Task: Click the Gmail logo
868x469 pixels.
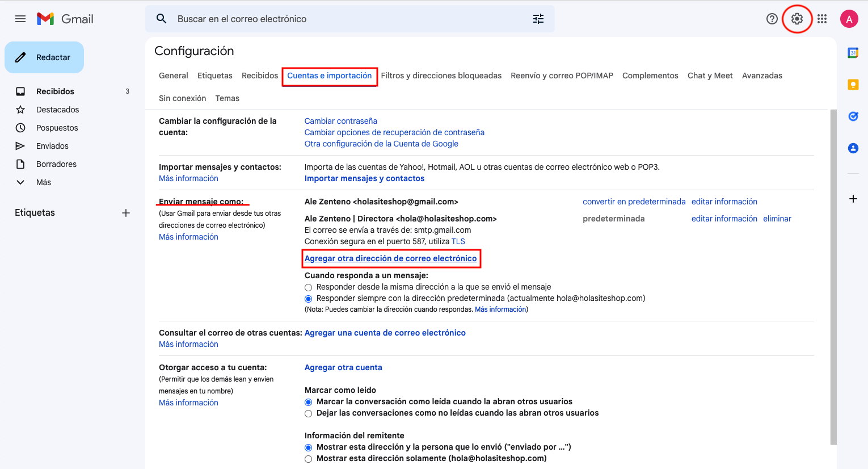Action: click(65, 19)
